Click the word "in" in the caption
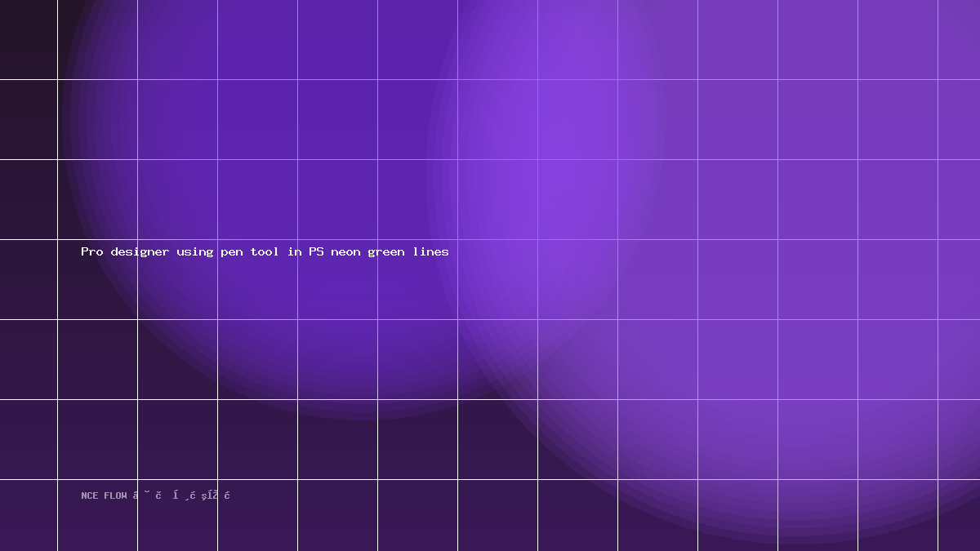This screenshot has height=551, width=980. tap(295, 251)
